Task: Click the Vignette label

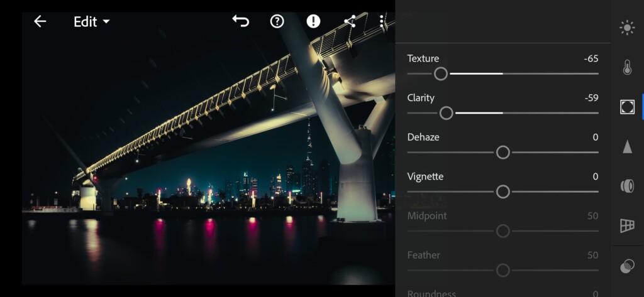Action: pyautogui.click(x=425, y=177)
